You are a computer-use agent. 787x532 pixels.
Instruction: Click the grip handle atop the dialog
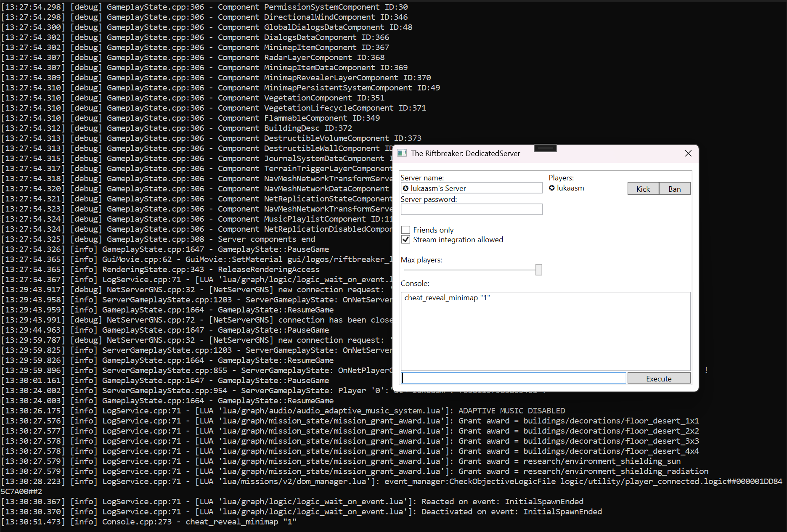coord(545,148)
